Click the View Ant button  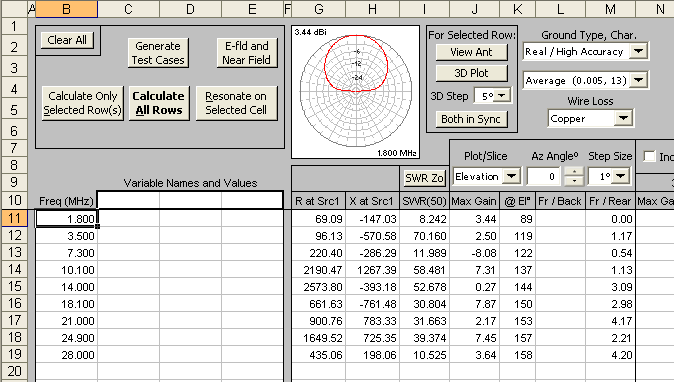(471, 52)
